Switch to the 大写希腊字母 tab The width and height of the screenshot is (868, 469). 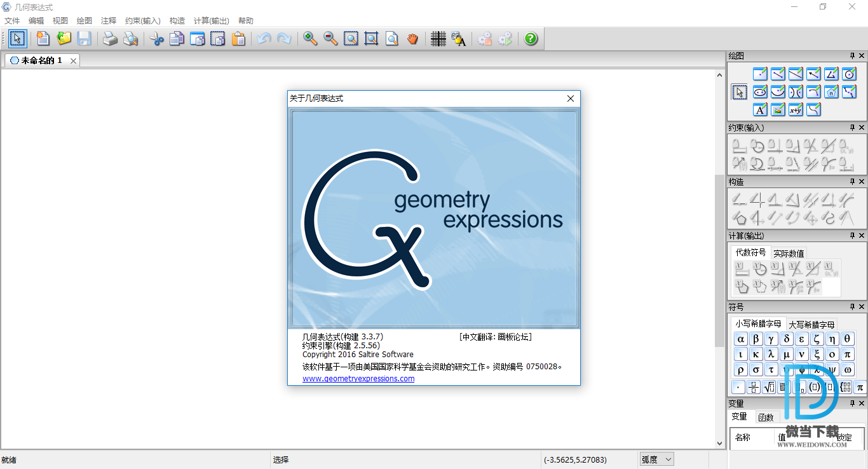tap(812, 325)
